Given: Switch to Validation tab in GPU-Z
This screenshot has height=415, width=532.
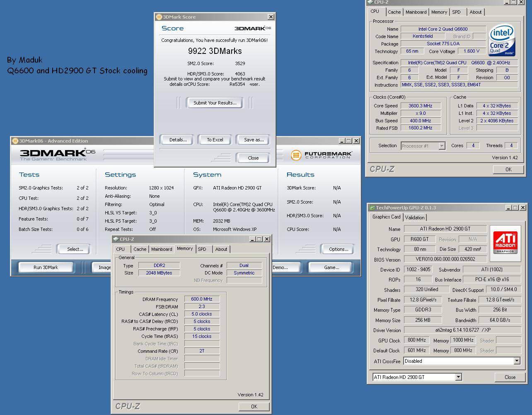Looking at the screenshot, I should point(414,218).
